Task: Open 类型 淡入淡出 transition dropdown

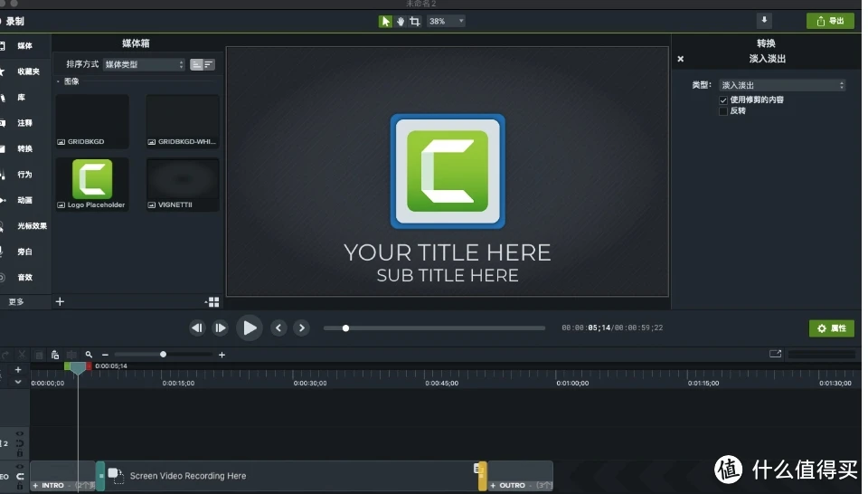Action: (782, 85)
